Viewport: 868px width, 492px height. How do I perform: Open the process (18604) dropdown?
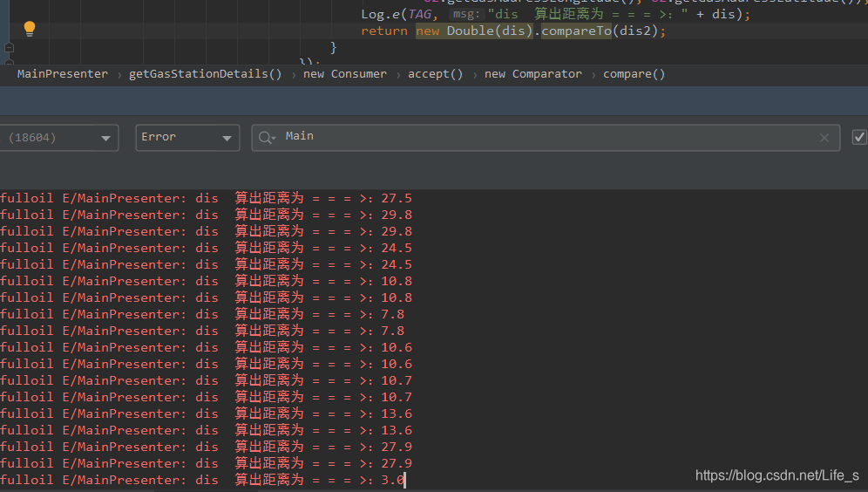(x=58, y=138)
